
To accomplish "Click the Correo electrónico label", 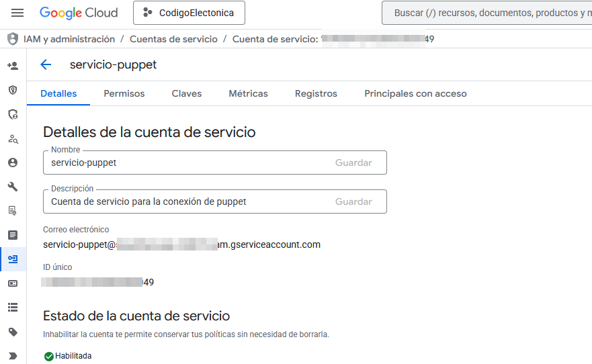I will point(76,229).
